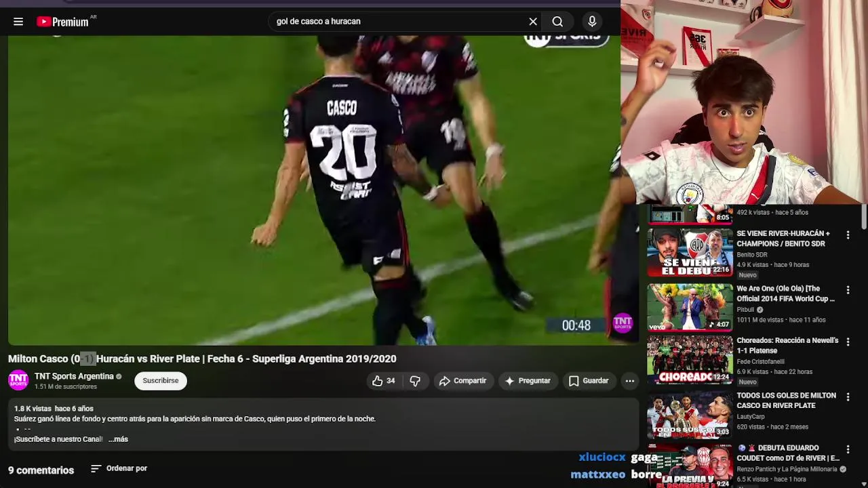Open the Benito SDR channel name
The height and width of the screenshot is (488, 868).
[x=751, y=255]
